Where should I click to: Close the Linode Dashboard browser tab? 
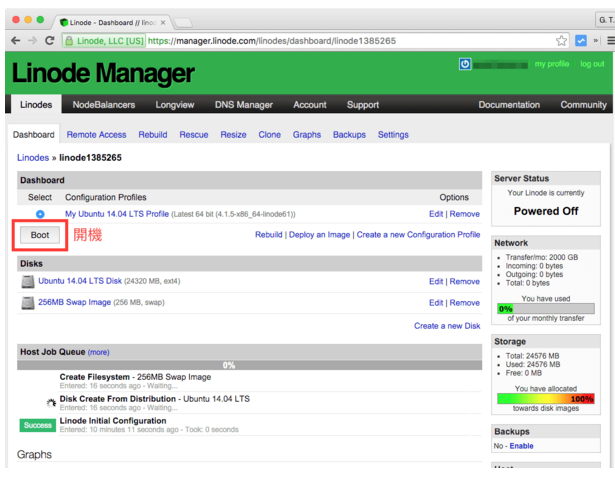pos(163,21)
